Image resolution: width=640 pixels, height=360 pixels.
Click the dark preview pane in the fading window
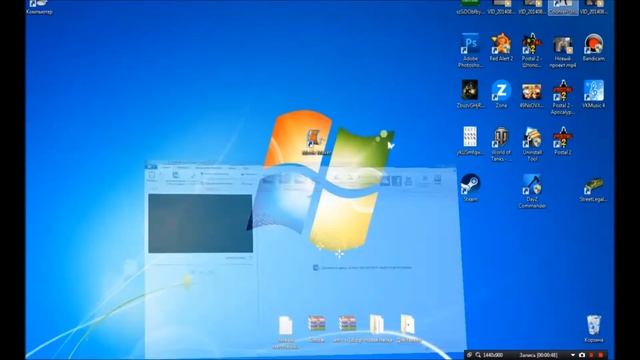click(200, 223)
